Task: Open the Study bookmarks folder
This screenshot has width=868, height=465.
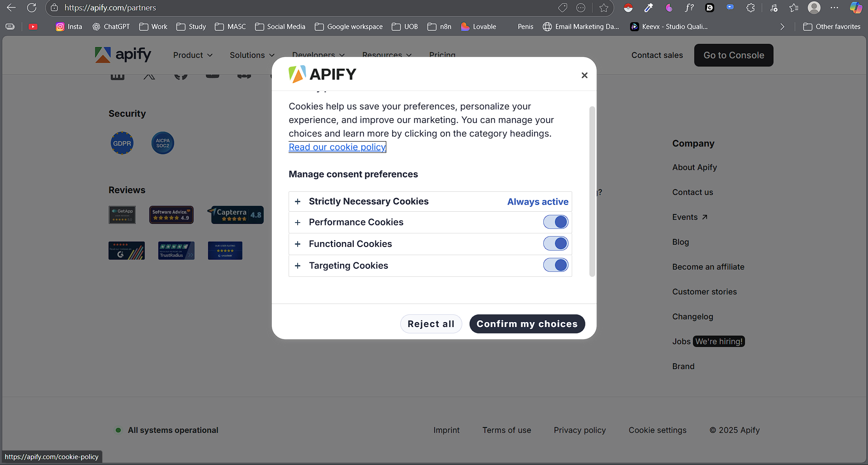Action: tap(191, 27)
